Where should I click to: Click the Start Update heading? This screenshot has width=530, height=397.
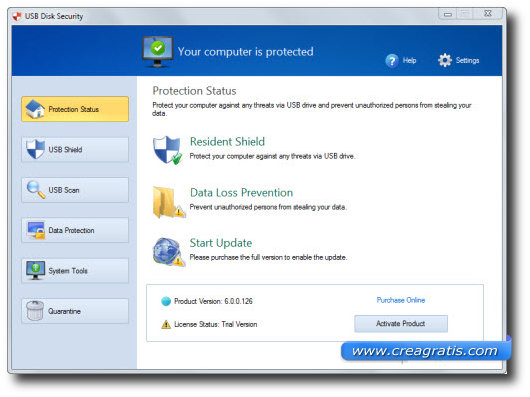click(x=221, y=243)
